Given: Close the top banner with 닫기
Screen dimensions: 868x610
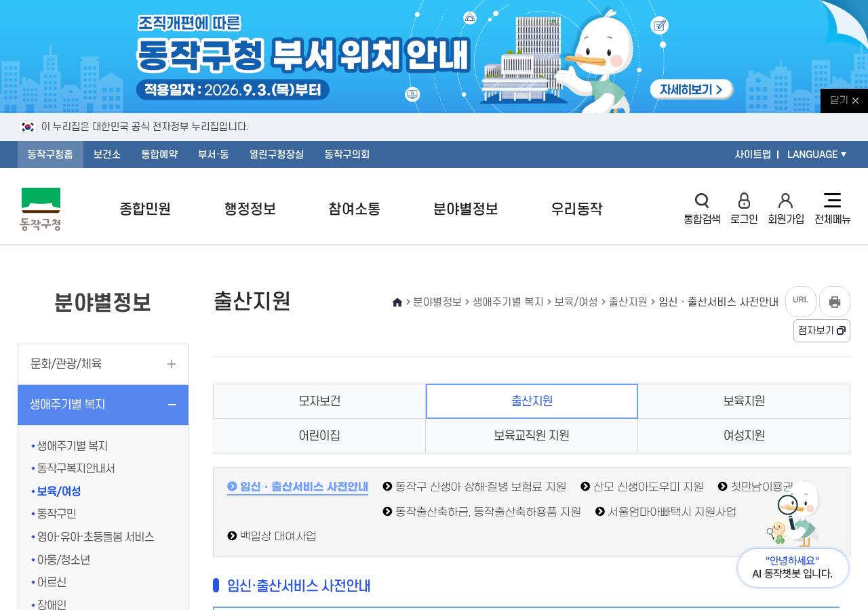Looking at the screenshot, I should pos(844,100).
